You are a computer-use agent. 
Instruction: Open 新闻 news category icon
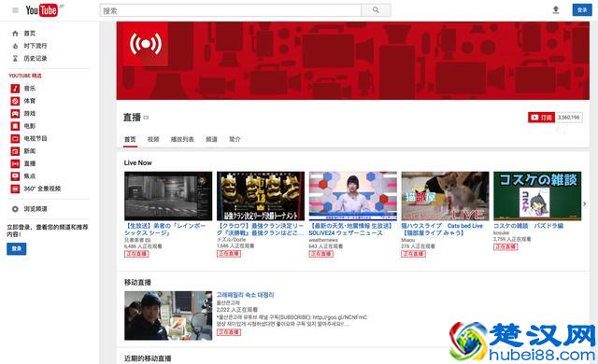(x=15, y=151)
